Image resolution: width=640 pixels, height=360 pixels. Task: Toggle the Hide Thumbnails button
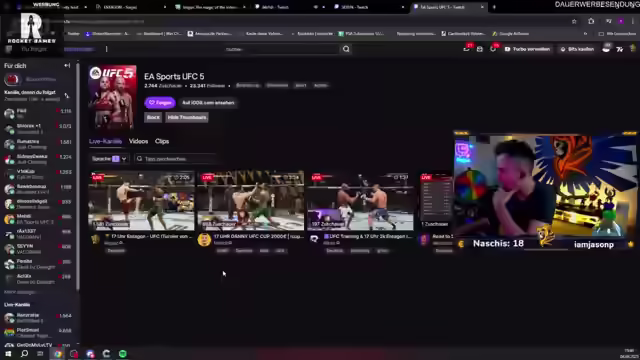[187, 118]
